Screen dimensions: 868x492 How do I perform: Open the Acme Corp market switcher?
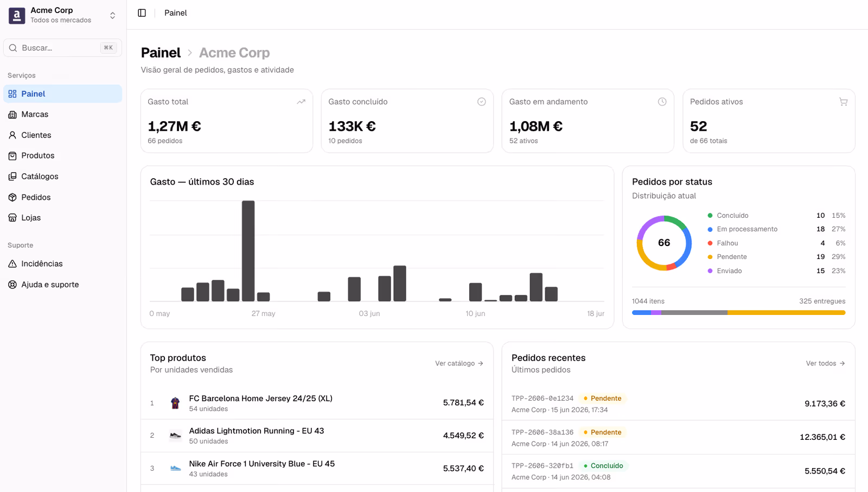coord(63,15)
